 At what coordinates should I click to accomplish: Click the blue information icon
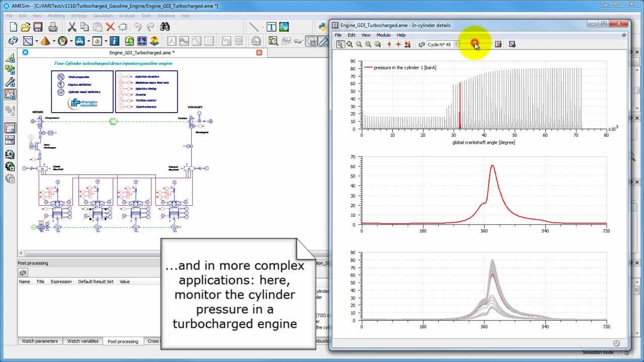click(115, 41)
